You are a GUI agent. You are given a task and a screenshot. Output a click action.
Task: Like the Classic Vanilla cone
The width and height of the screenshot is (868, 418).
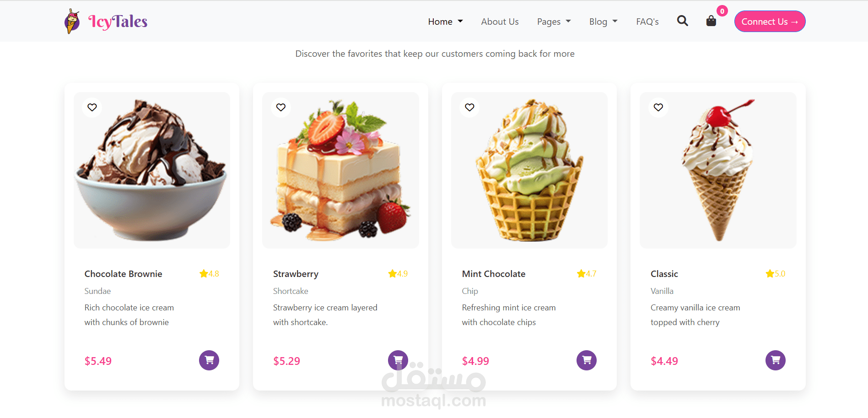tap(658, 107)
